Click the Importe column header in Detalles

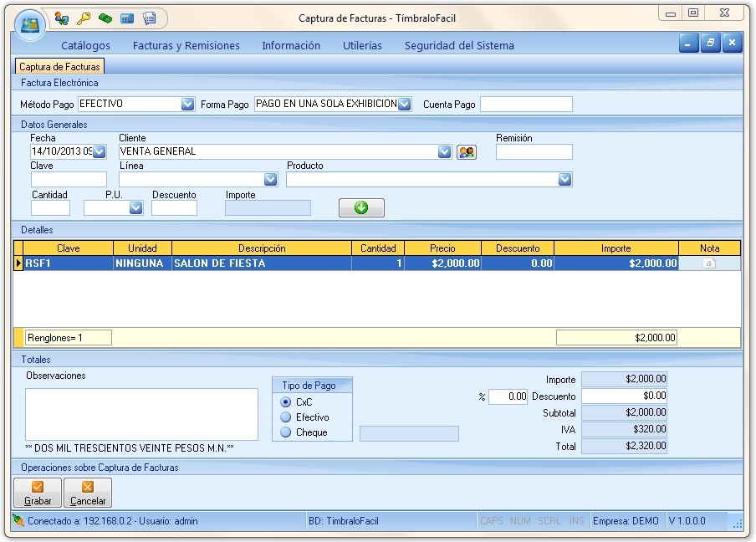tap(616, 248)
